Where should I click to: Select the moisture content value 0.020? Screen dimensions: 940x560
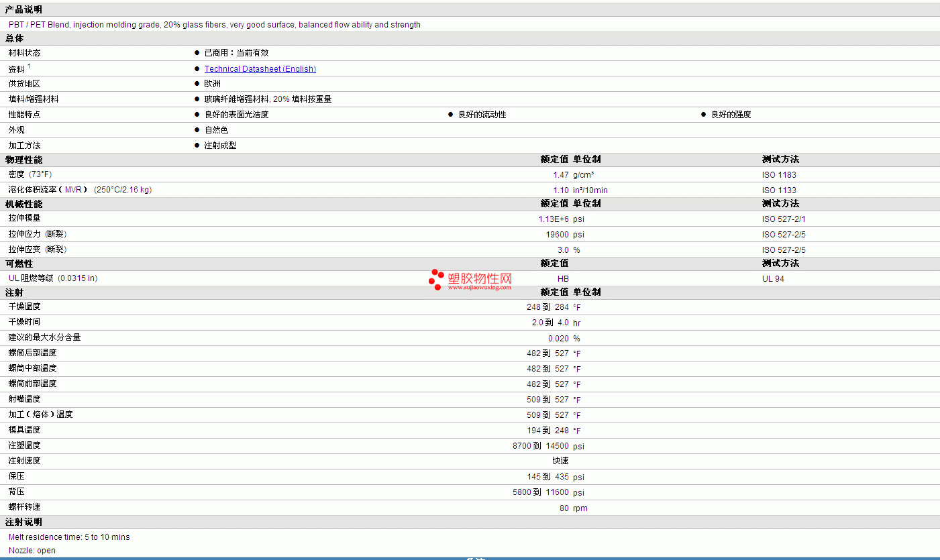click(559, 339)
